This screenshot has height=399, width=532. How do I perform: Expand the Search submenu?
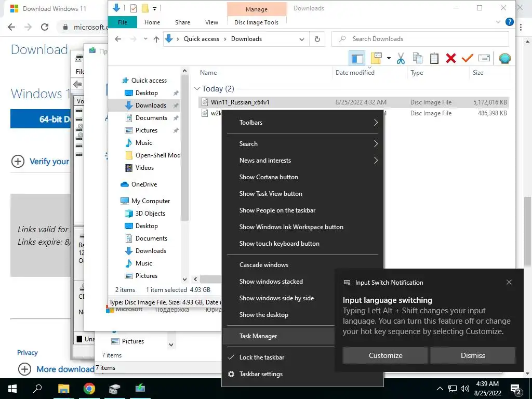pos(302,144)
